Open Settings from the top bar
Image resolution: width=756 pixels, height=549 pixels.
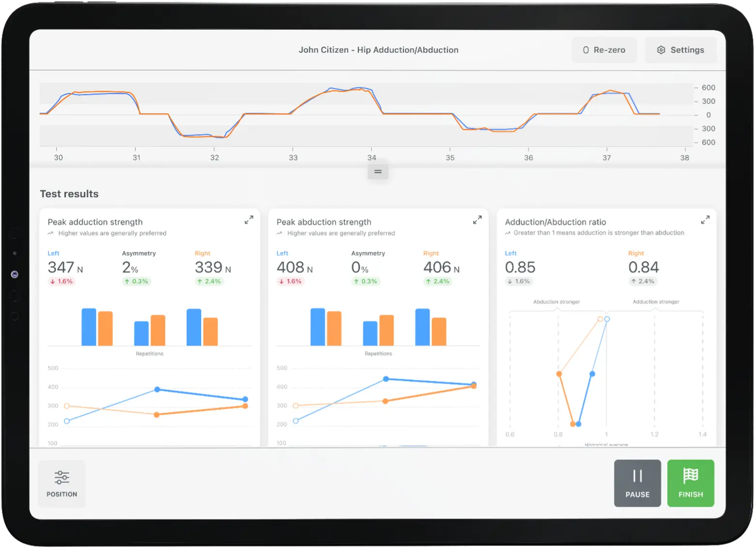click(x=680, y=49)
